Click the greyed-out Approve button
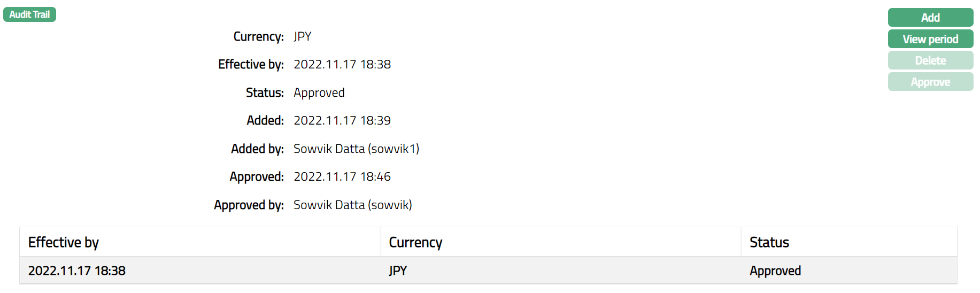The width and height of the screenshot is (980, 293). click(930, 82)
